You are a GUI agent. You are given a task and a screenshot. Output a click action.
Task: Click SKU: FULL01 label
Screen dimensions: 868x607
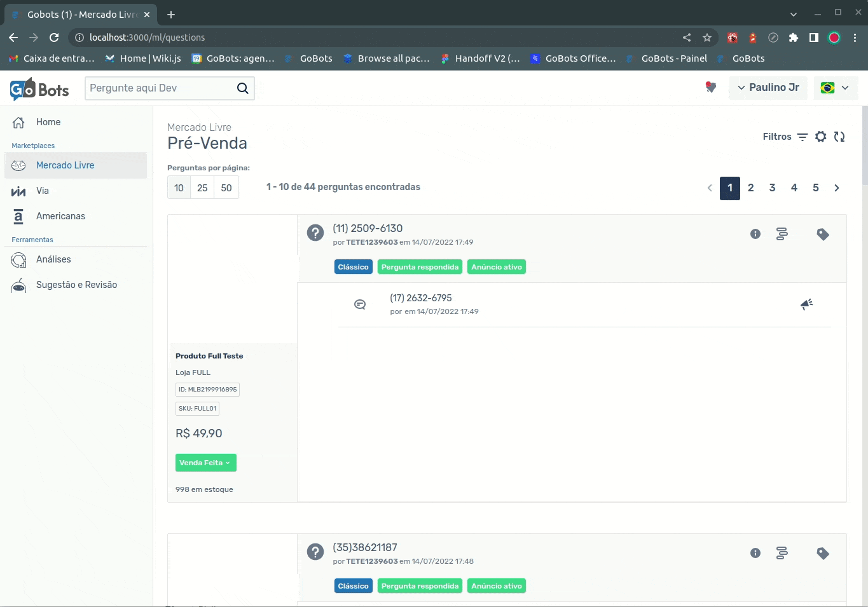[197, 409]
